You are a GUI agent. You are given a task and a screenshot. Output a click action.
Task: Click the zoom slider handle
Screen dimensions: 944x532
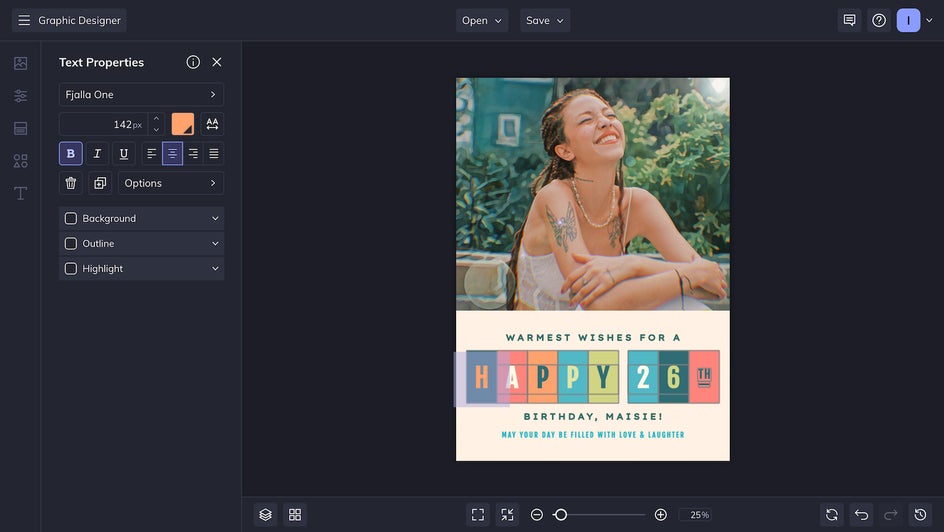(x=560, y=515)
